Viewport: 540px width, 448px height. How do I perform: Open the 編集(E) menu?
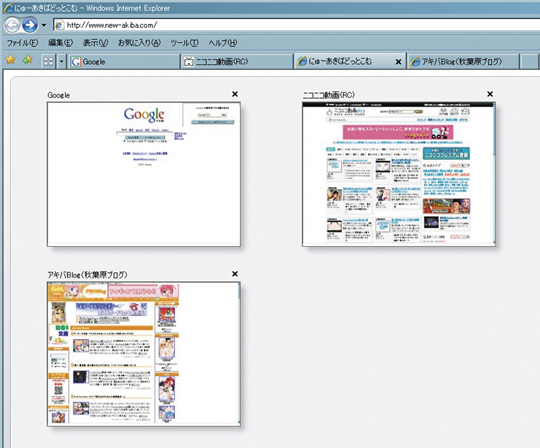tap(60, 43)
